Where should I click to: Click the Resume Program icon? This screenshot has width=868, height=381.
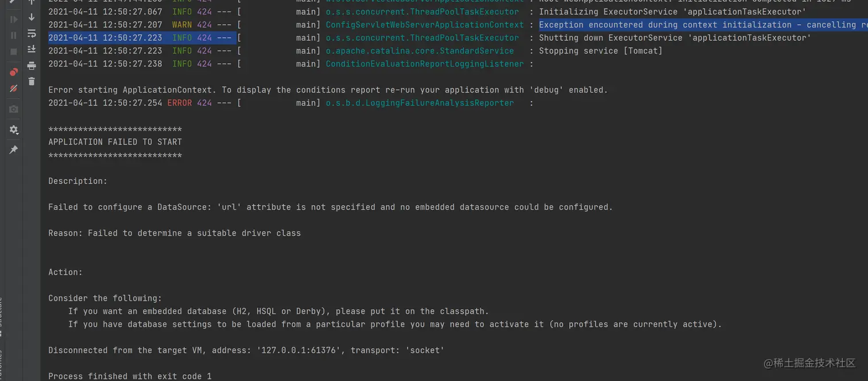click(x=14, y=19)
